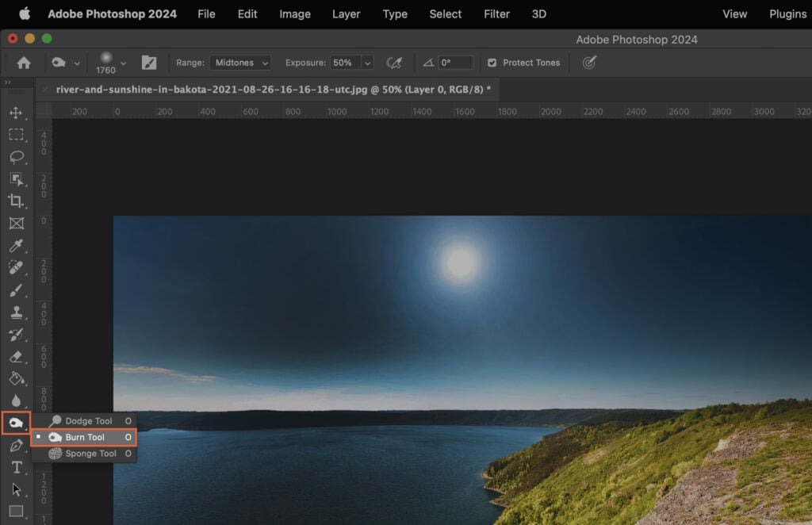The width and height of the screenshot is (812, 525).
Task: Select the Move tool
Action: click(17, 113)
